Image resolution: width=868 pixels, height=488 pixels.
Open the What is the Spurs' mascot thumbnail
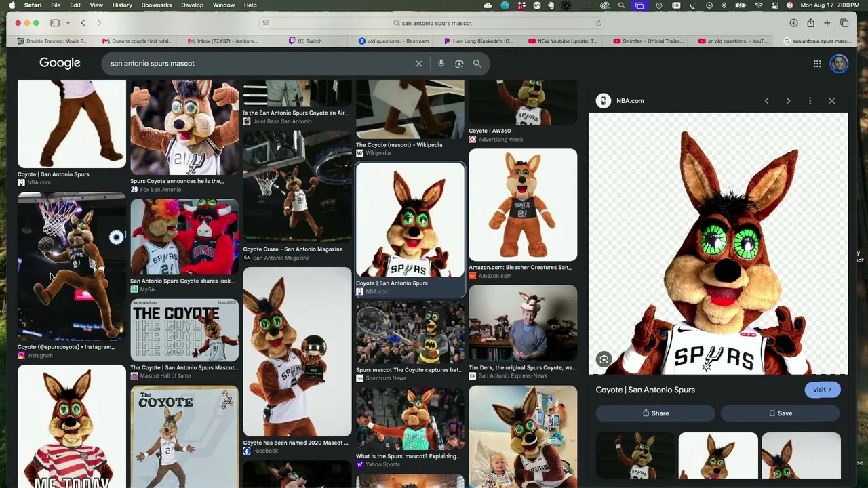(410, 418)
